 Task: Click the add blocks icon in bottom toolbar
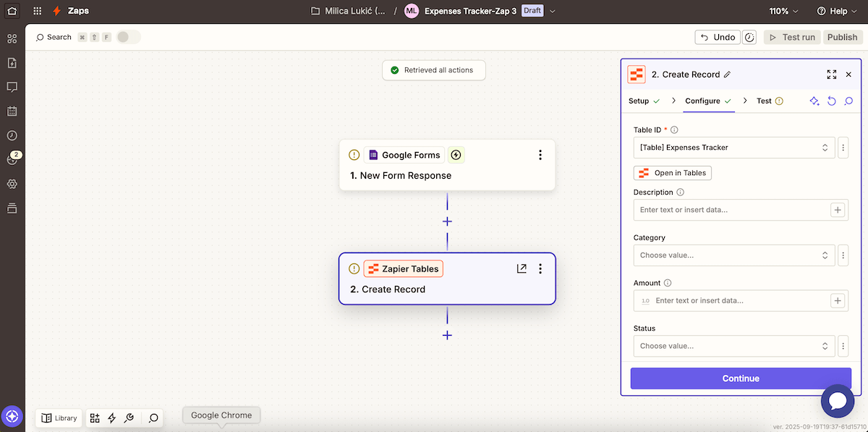pos(94,418)
